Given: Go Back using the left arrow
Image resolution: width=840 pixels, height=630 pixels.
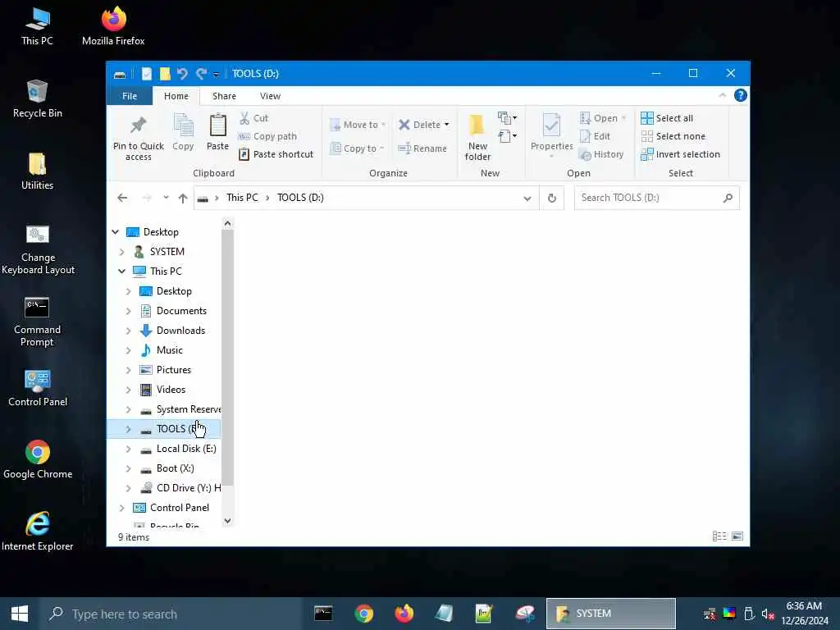Looking at the screenshot, I should coord(122,199).
